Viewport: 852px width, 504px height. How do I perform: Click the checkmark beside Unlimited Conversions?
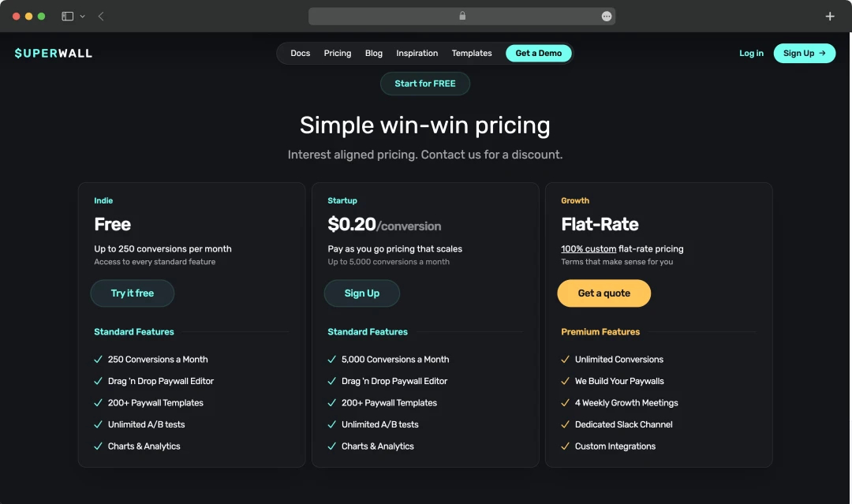(x=565, y=359)
